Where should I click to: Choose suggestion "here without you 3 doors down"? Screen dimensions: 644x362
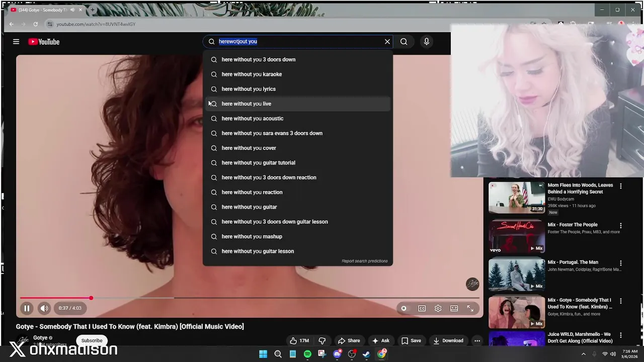pos(297,59)
